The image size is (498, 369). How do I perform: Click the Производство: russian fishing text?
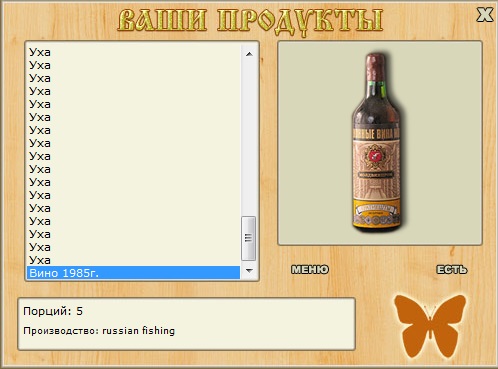coord(99,331)
